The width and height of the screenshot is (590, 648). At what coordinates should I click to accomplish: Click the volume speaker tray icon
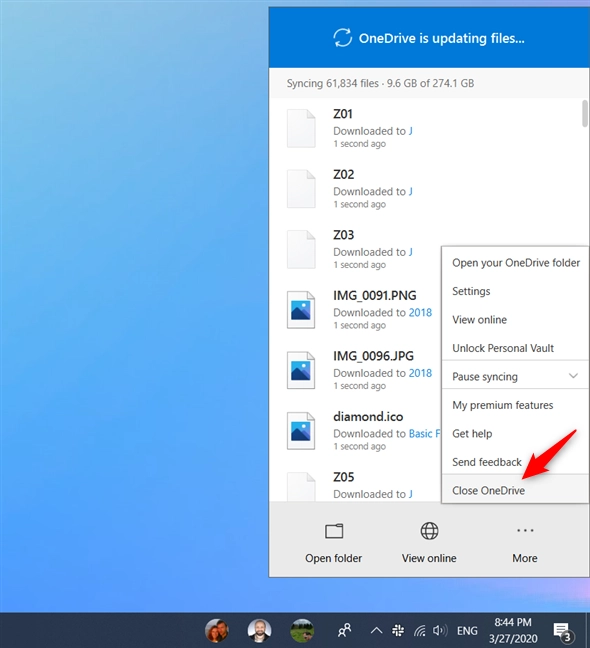[x=440, y=631]
